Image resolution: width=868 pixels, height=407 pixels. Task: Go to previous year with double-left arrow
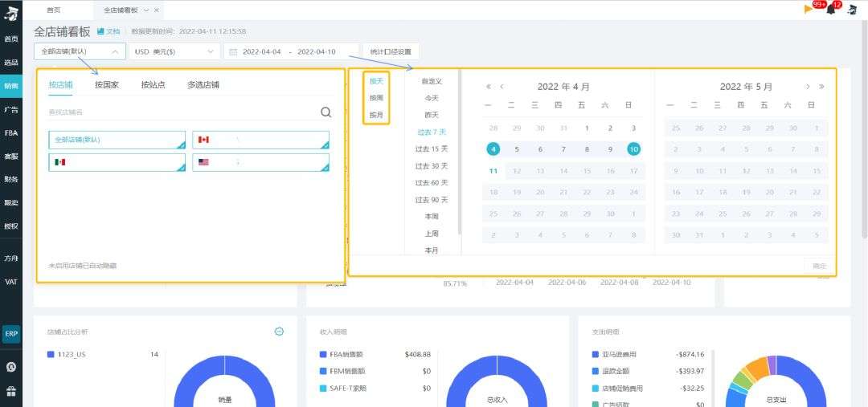tap(489, 87)
